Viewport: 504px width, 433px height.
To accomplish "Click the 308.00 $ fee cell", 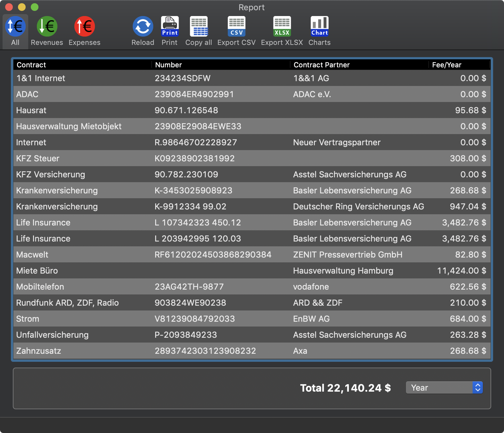I will coord(468,158).
